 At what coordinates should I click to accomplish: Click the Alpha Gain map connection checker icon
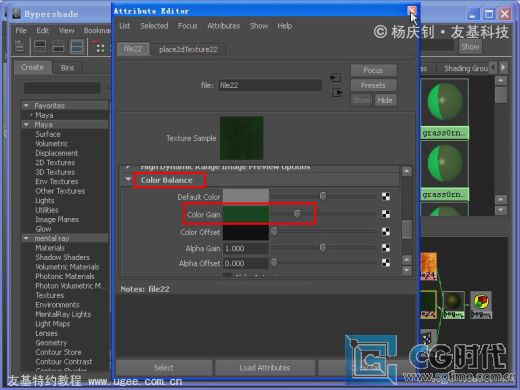(386, 248)
